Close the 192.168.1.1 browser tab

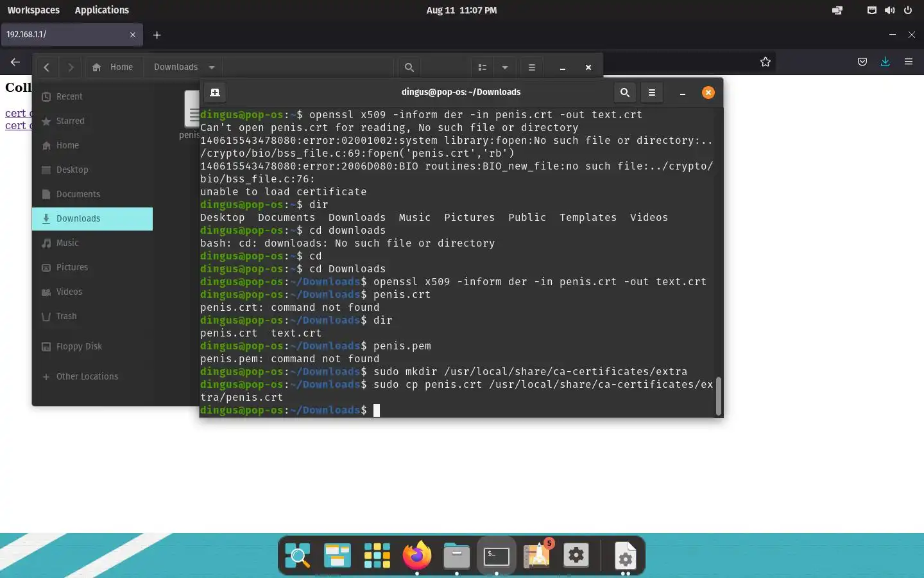pos(133,35)
